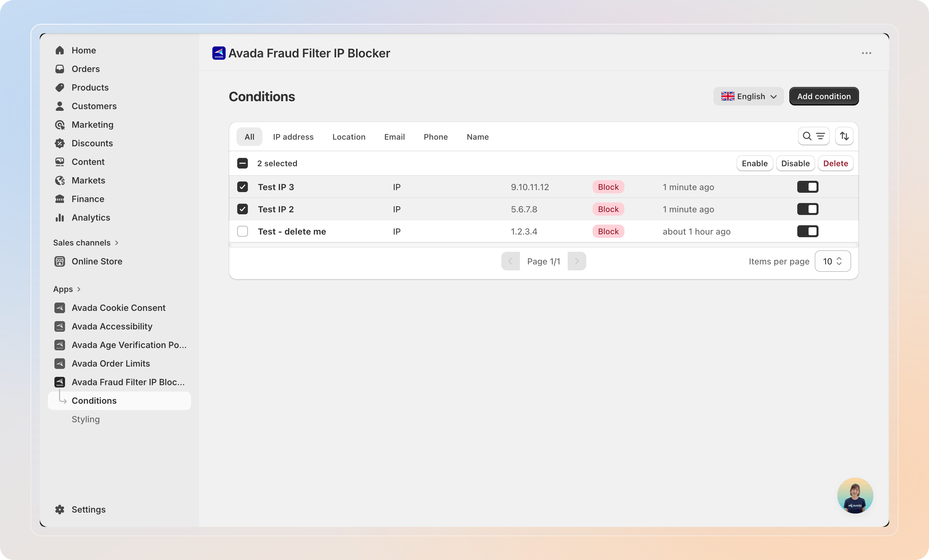Open the Test - delete me condition name
929x560 pixels.
point(292,232)
